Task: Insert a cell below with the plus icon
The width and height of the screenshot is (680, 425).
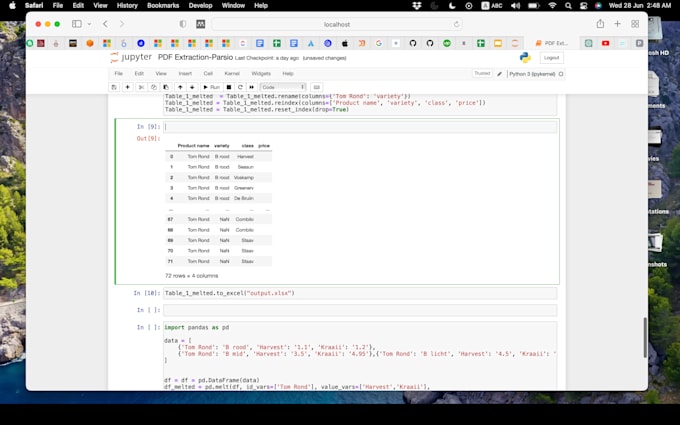Action: [128, 87]
